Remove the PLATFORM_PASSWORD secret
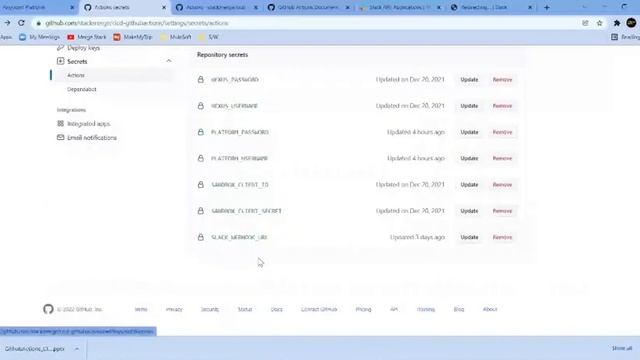This screenshot has height=360, width=640. (502, 132)
